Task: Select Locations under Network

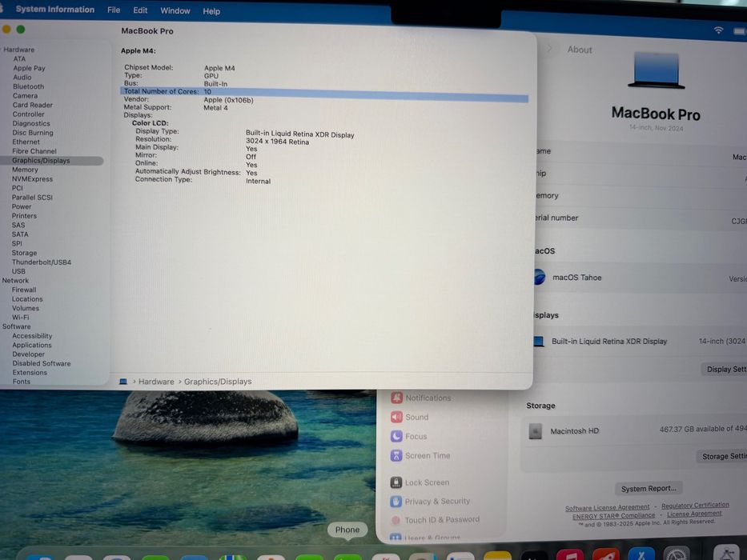Action: coord(27,299)
